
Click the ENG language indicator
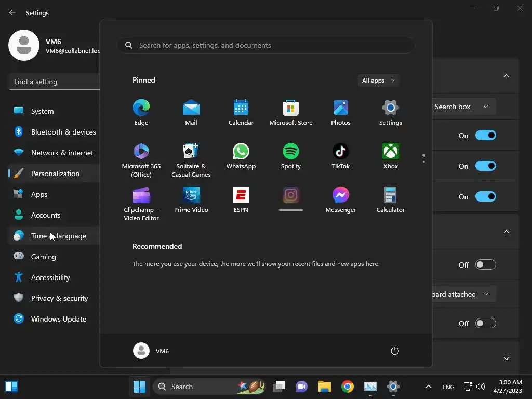pyautogui.click(x=448, y=387)
